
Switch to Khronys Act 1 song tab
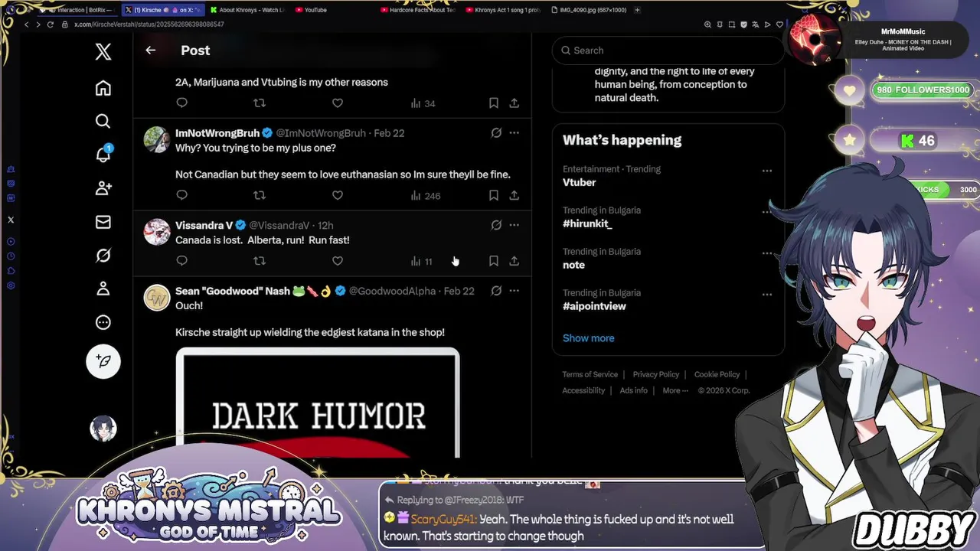tap(503, 10)
